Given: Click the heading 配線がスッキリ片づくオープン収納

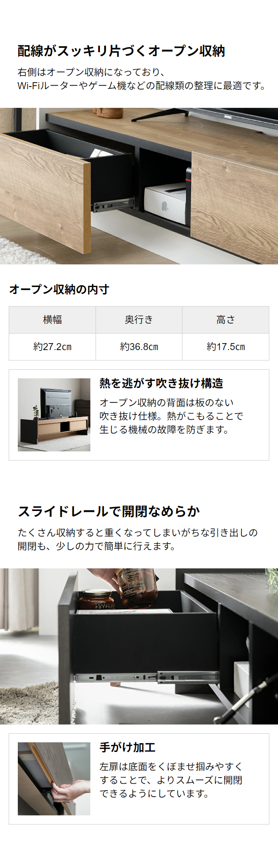Looking at the screenshot, I should tap(121, 51).
